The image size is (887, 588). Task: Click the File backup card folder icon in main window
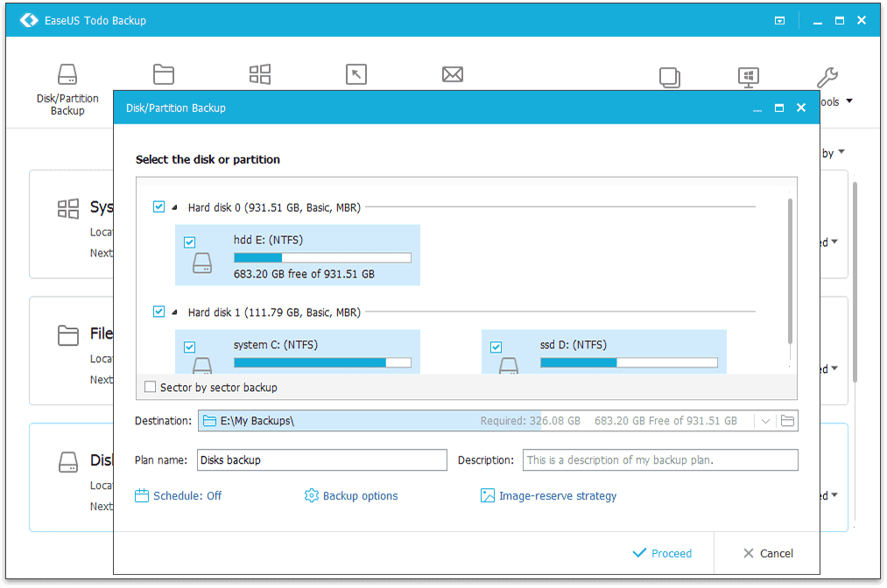(68, 335)
